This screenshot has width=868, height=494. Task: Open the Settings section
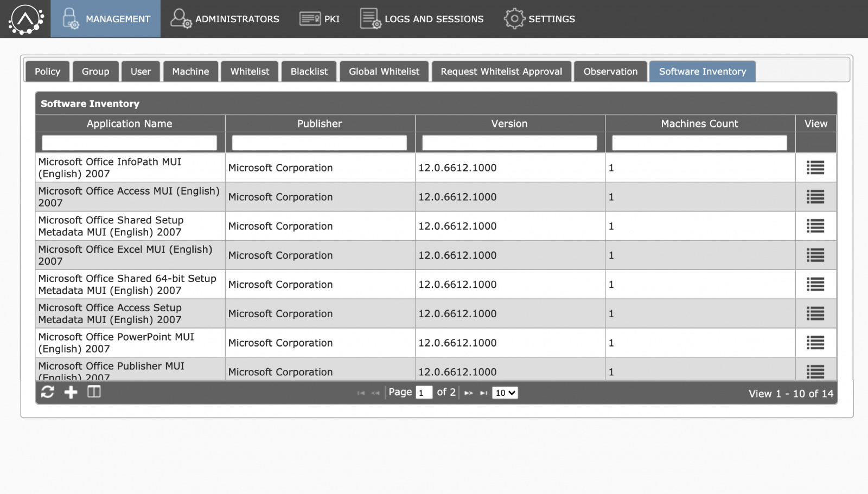click(539, 19)
